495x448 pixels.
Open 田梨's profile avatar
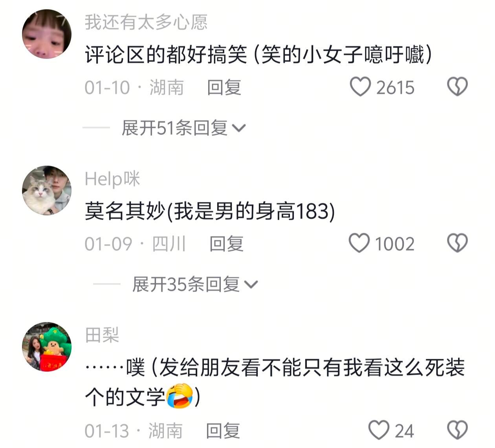[47, 347]
